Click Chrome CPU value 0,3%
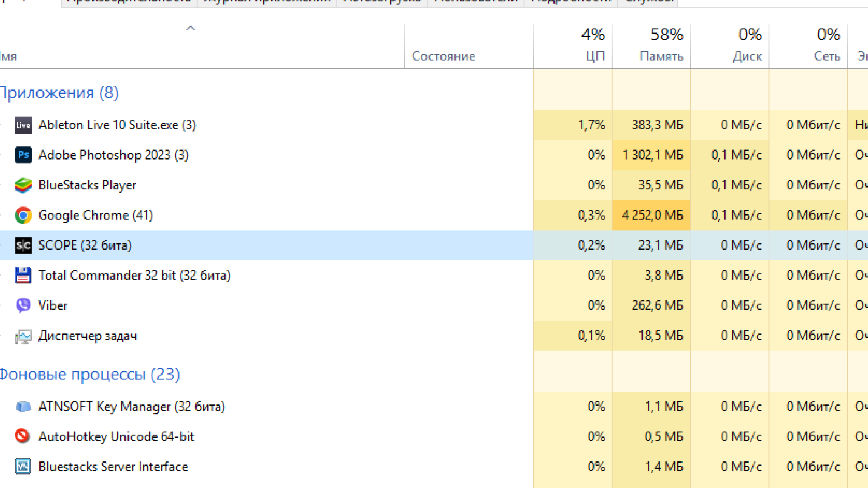The width and height of the screenshot is (868, 488). click(x=591, y=215)
